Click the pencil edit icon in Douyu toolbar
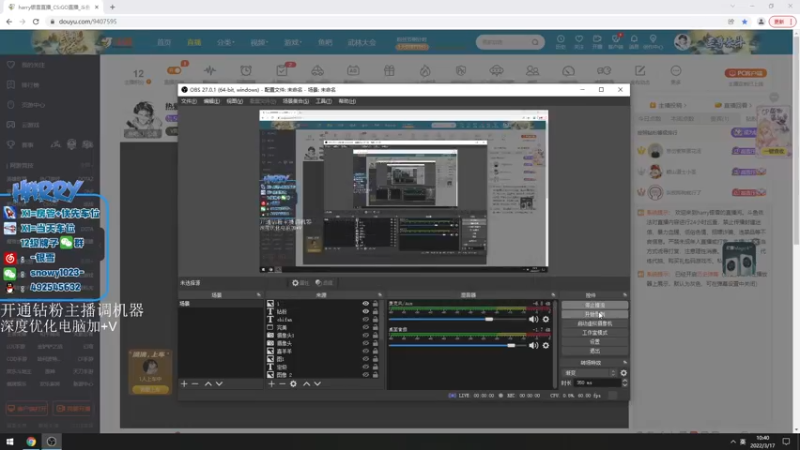800x450 pixels. tap(640, 71)
